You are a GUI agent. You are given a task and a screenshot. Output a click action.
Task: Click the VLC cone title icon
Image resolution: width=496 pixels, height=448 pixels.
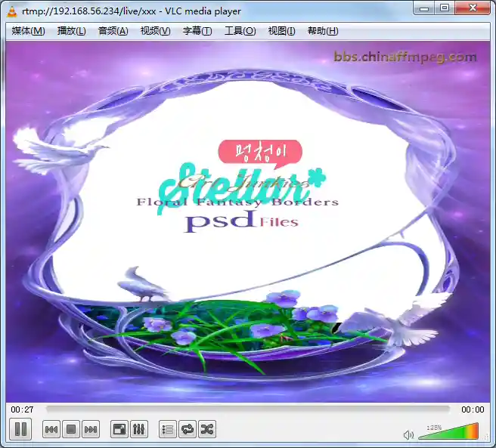coord(12,11)
